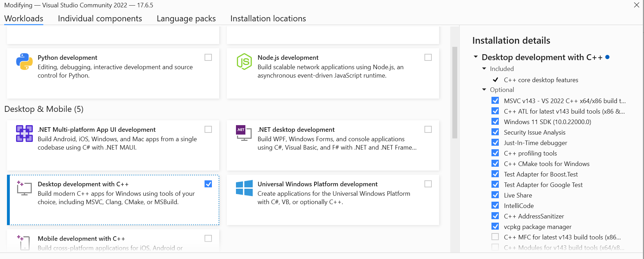Select the .NET desktop development title
644x259 pixels.
[x=296, y=129]
